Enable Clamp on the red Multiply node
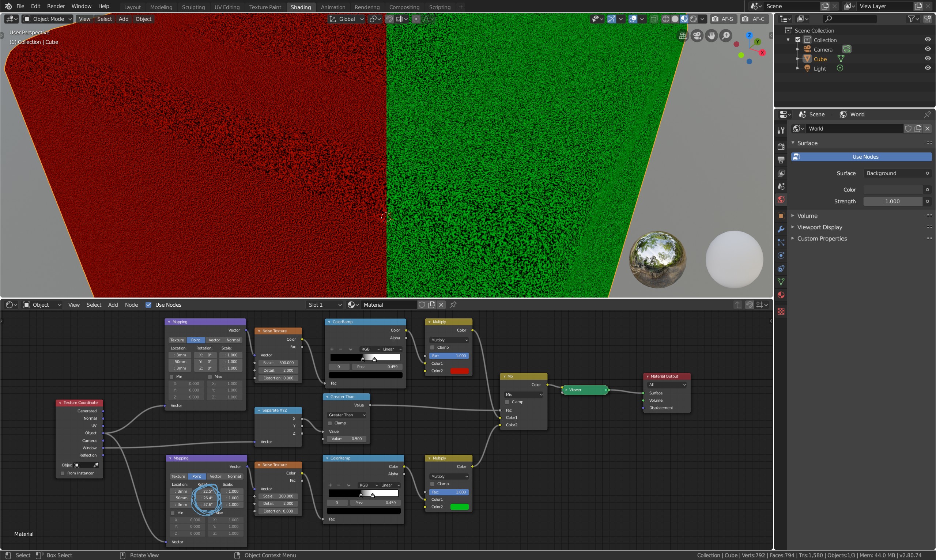The height and width of the screenshot is (560, 936). tap(433, 347)
